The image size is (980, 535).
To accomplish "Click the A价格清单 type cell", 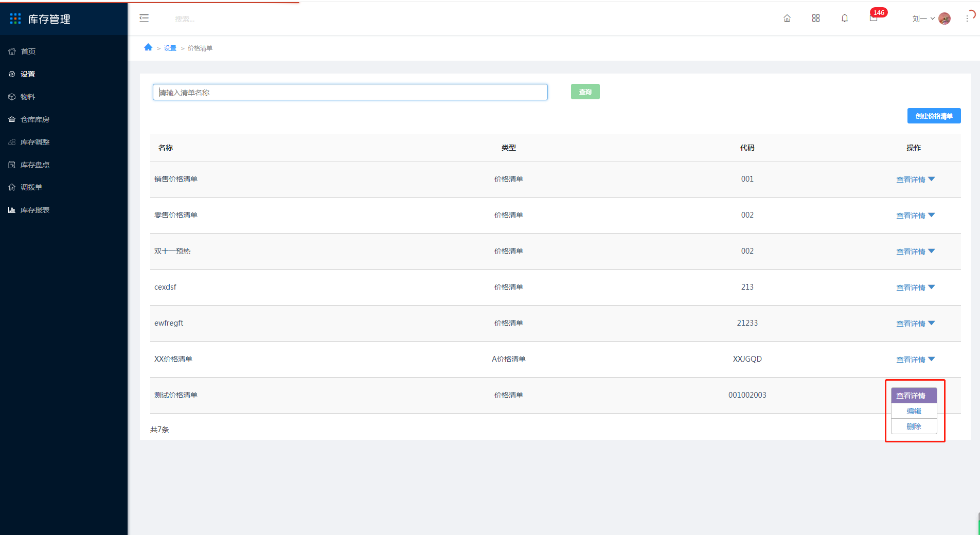I will (508, 359).
